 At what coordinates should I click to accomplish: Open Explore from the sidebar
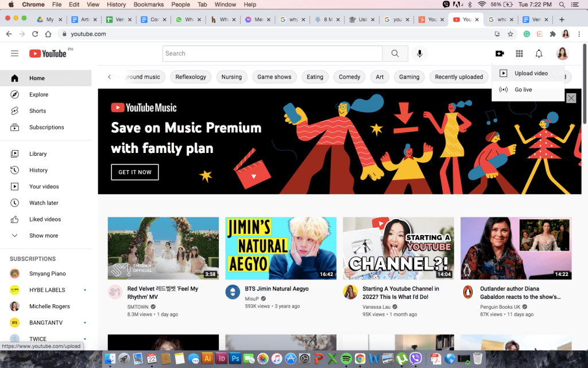tap(40, 94)
